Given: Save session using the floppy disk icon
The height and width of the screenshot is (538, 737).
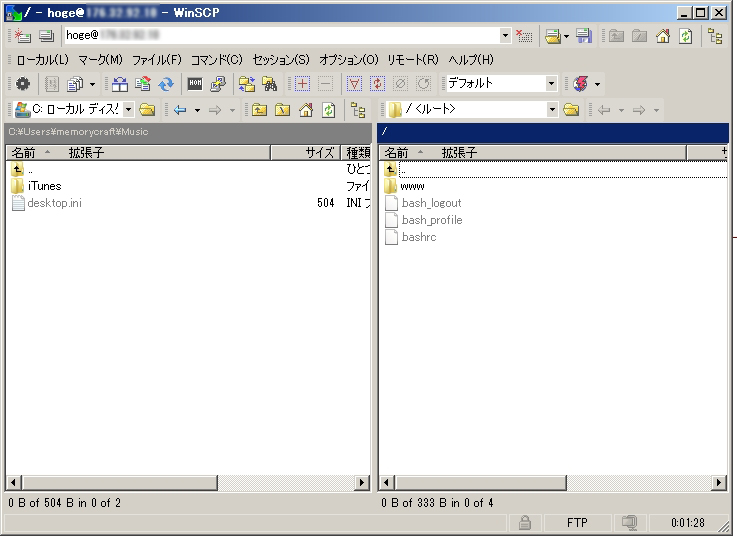Looking at the screenshot, I should pyautogui.click(x=584, y=36).
